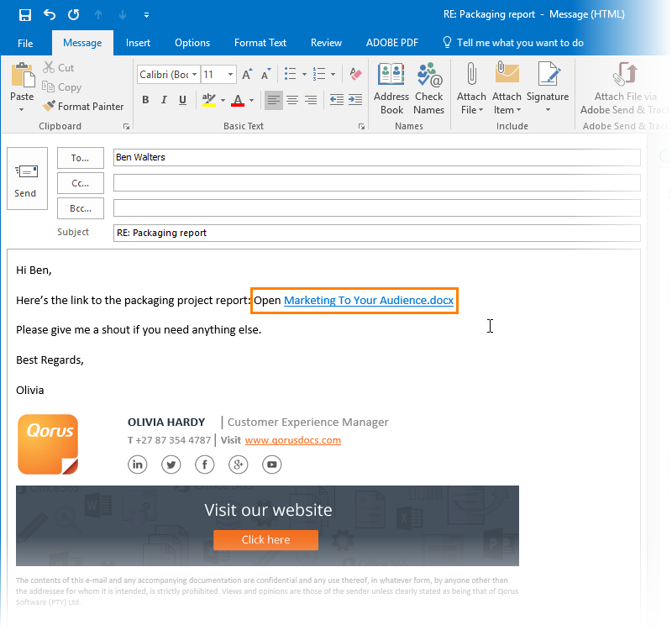Click the Paste clipboard icon
The image size is (672, 630).
click(23, 75)
